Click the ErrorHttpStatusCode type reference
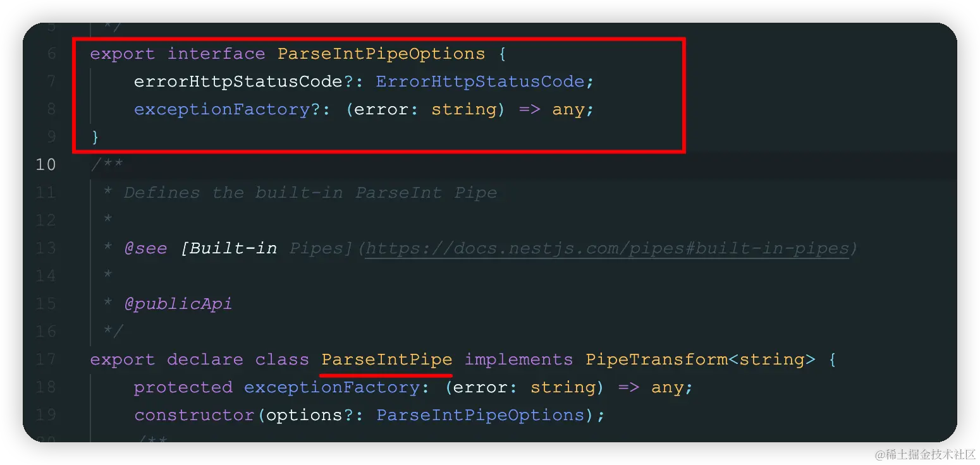Screen dimensions: 980x465 [480, 82]
